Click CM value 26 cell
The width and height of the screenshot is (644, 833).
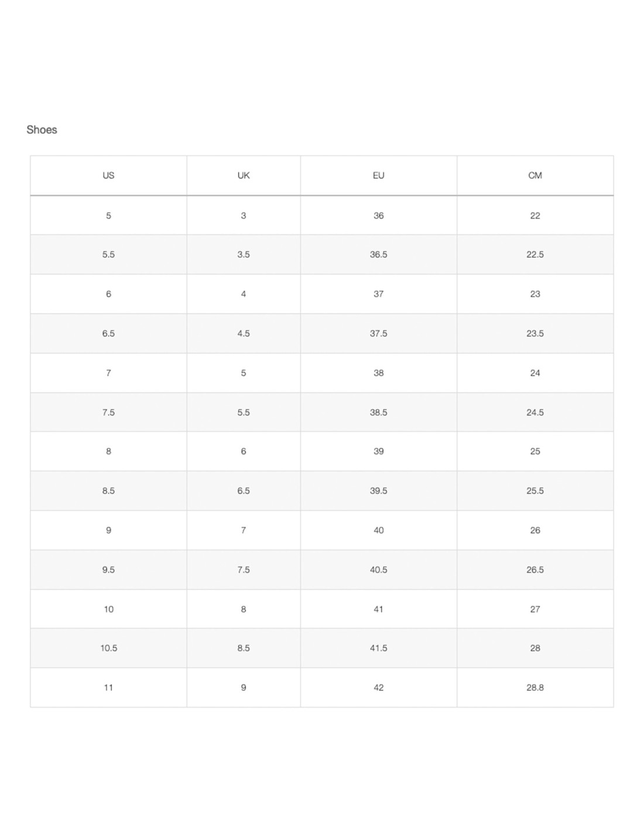point(535,530)
